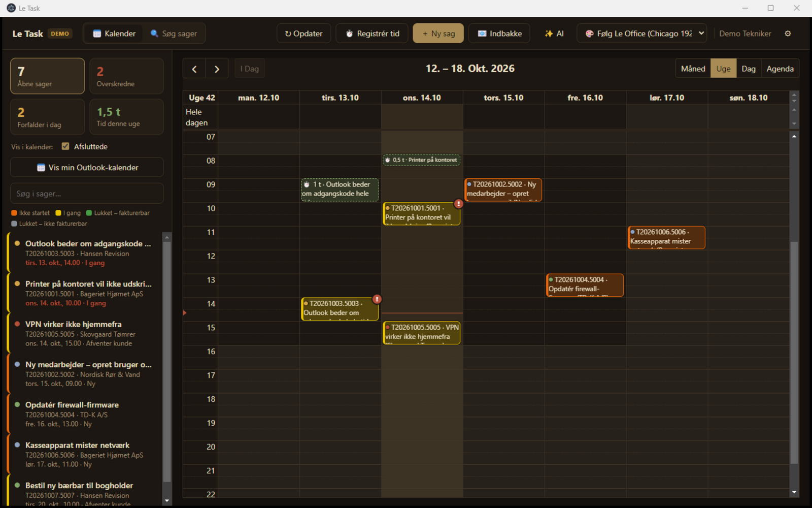The height and width of the screenshot is (508, 812).
Task: Show my Outlook calendar
Action: [x=87, y=168]
